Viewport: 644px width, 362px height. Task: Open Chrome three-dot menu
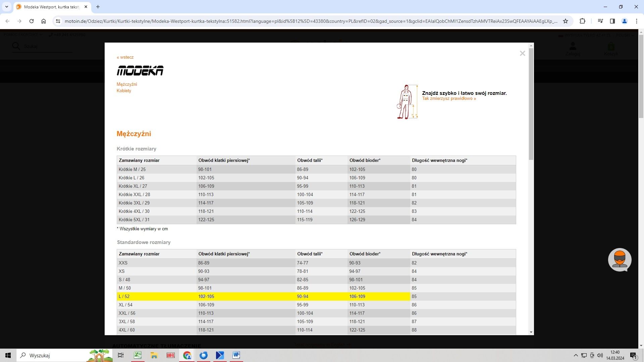(x=636, y=21)
